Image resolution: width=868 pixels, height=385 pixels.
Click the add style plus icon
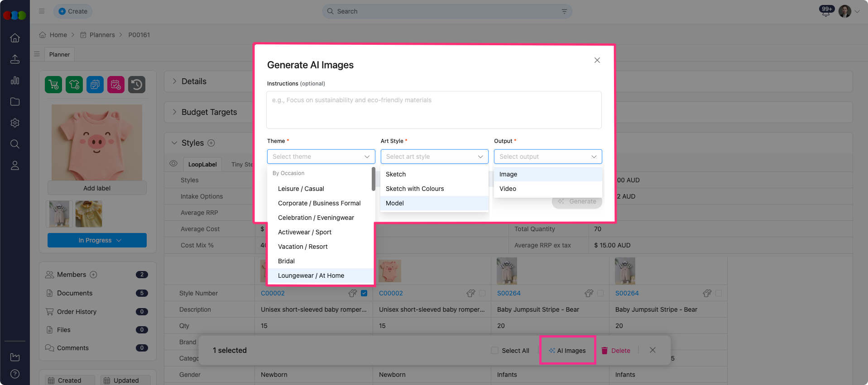(x=211, y=143)
